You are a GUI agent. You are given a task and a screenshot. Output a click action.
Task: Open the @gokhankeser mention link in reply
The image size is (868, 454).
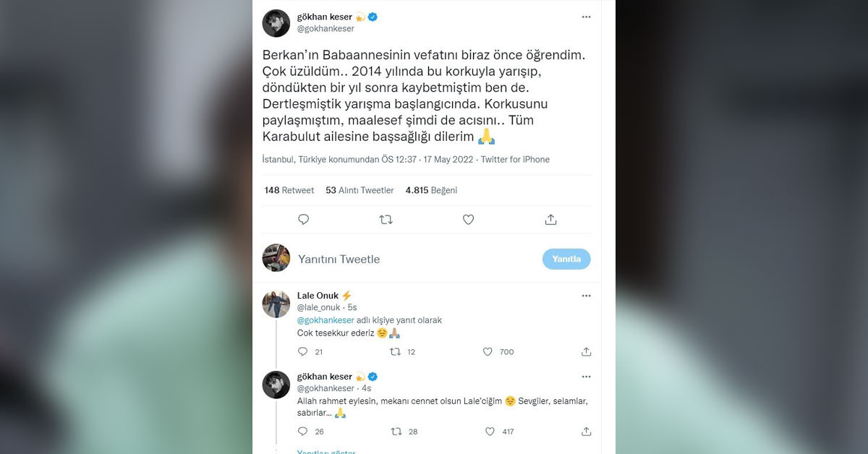click(x=325, y=320)
